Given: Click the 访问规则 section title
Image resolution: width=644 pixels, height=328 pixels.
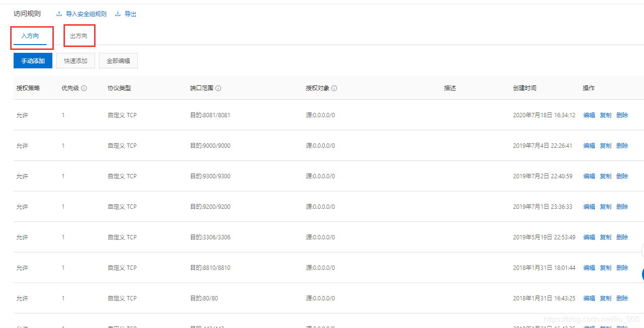Looking at the screenshot, I should coord(27,14).
